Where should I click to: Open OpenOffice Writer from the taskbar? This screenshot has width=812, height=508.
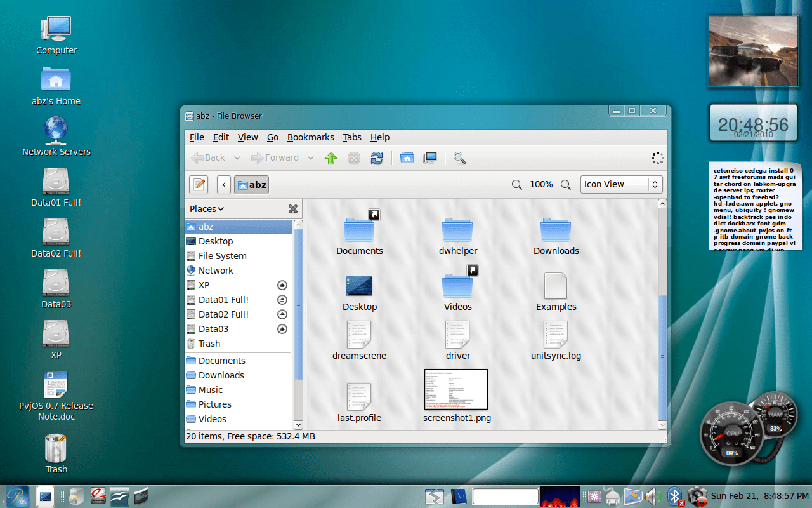pos(119,496)
